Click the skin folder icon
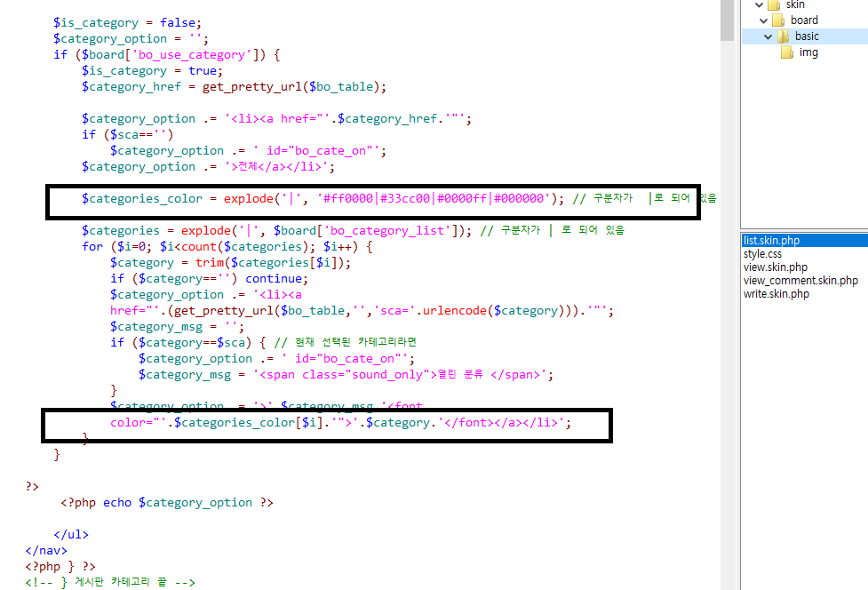This screenshot has height=590, width=868. coord(774,5)
